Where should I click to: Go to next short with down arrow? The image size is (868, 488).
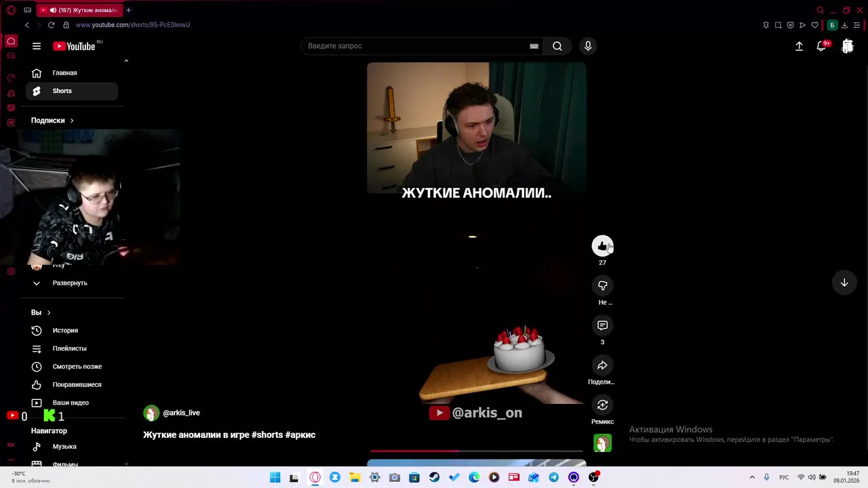point(844,283)
